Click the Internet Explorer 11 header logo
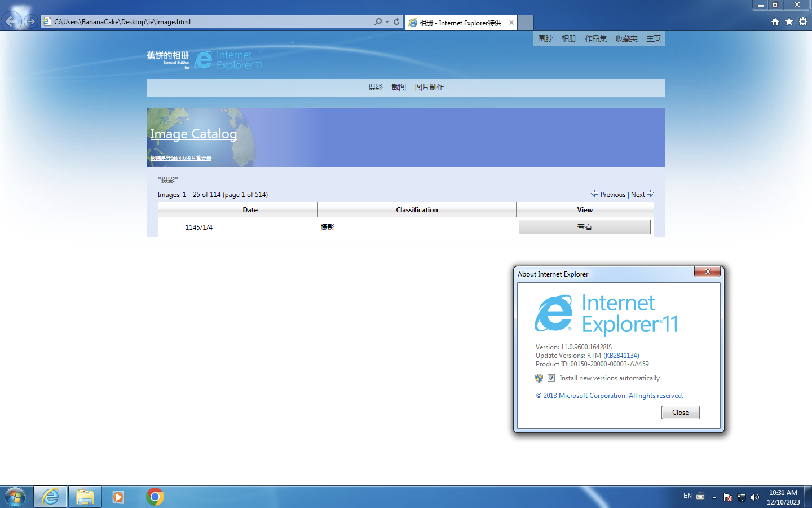812x508 pixels. [x=229, y=60]
